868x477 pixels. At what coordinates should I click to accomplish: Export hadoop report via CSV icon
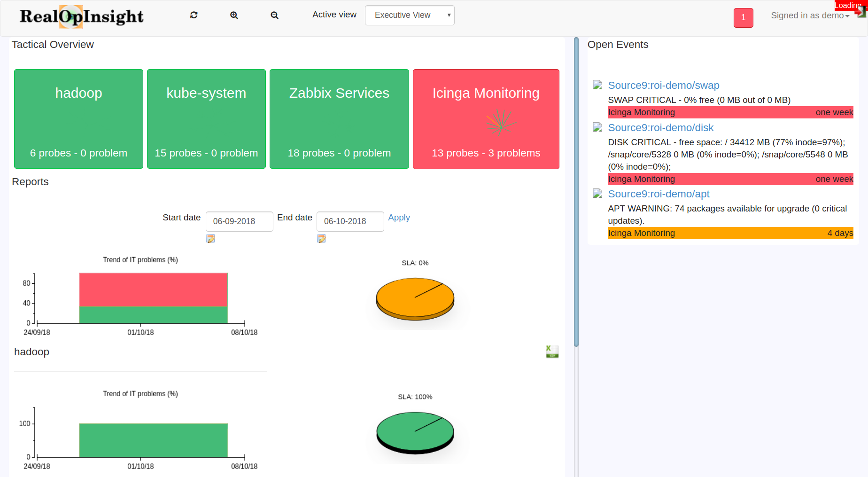(x=552, y=352)
